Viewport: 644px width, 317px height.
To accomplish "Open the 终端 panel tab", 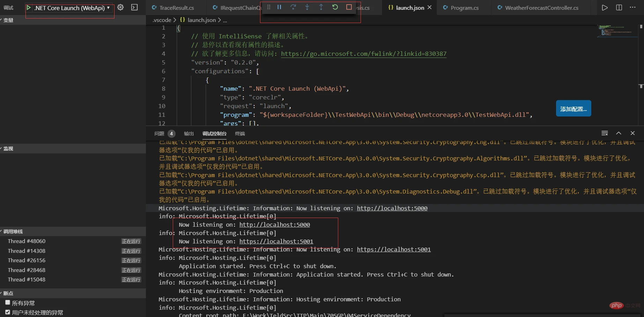I will (x=240, y=134).
